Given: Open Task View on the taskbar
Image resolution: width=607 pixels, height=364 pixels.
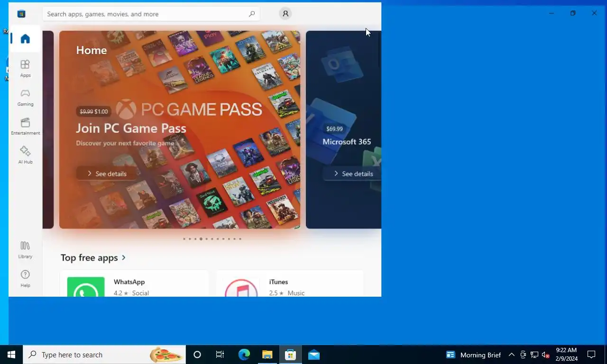Looking at the screenshot, I should coord(220,355).
